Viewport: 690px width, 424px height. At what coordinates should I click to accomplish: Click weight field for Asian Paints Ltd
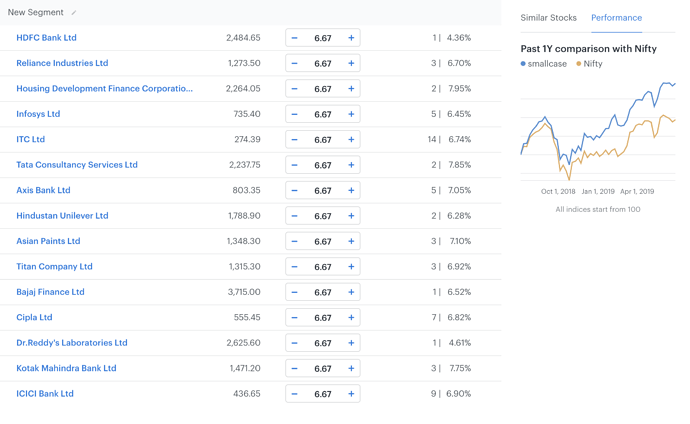[x=322, y=241]
